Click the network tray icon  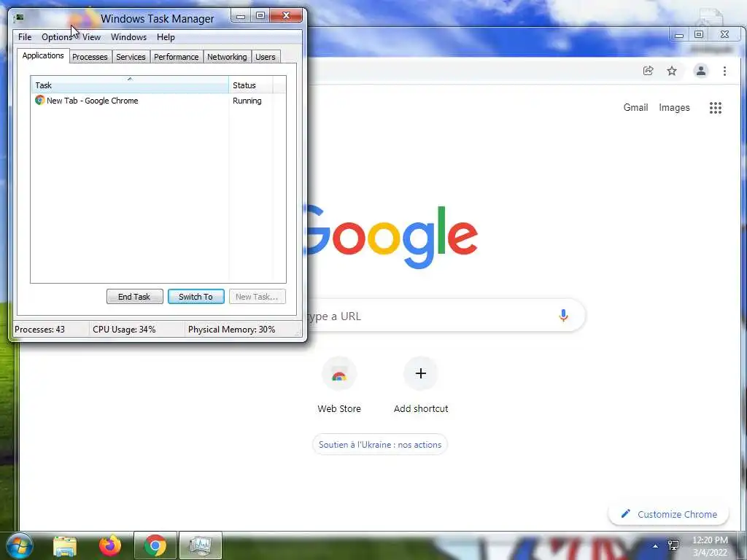[x=673, y=545]
